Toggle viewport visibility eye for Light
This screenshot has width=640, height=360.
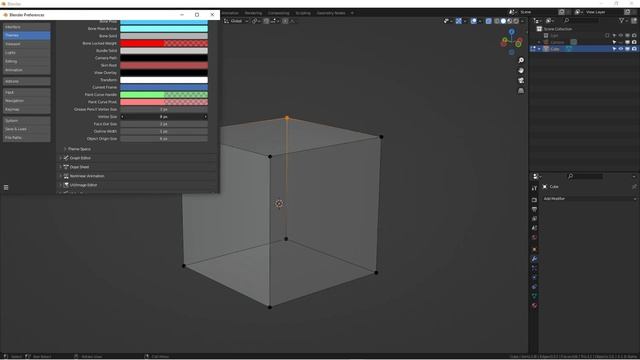[x=621, y=36]
